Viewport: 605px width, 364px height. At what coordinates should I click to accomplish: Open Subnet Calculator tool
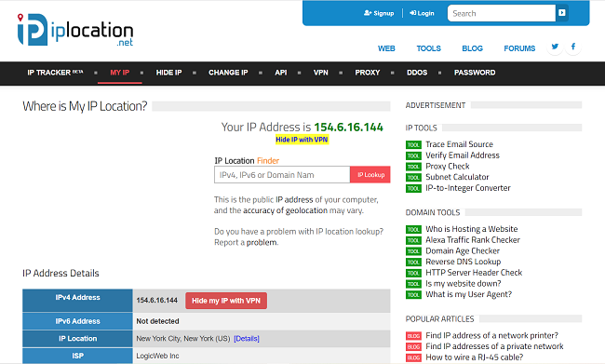click(x=457, y=177)
